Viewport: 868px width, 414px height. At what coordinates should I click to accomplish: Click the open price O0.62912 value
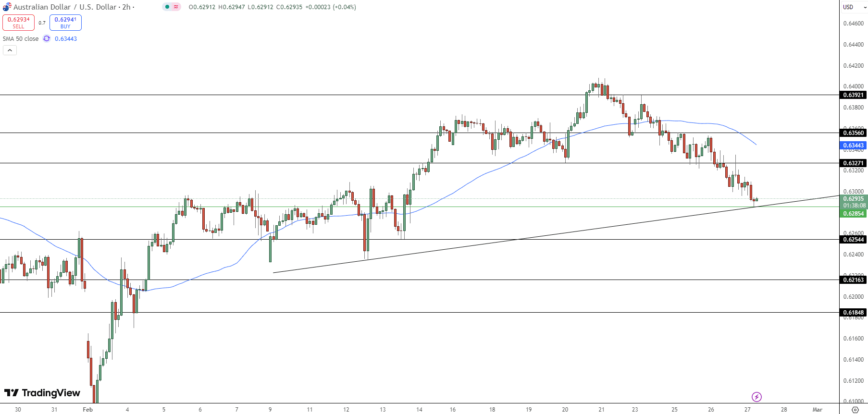coord(202,7)
